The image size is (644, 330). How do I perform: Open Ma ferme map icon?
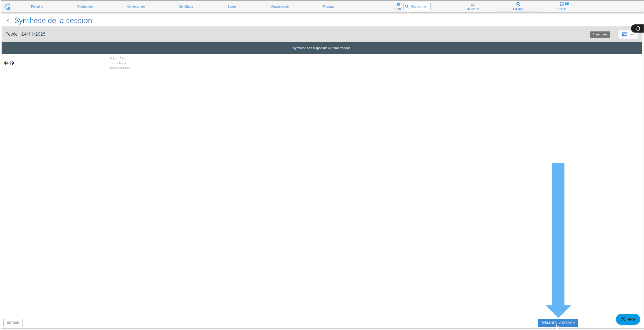click(x=472, y=7)
